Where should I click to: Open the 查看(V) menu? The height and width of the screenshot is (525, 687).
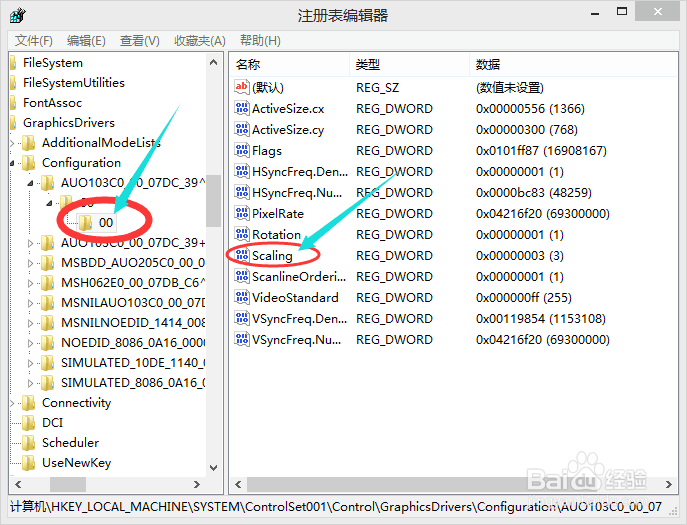(x=140, y=41)
